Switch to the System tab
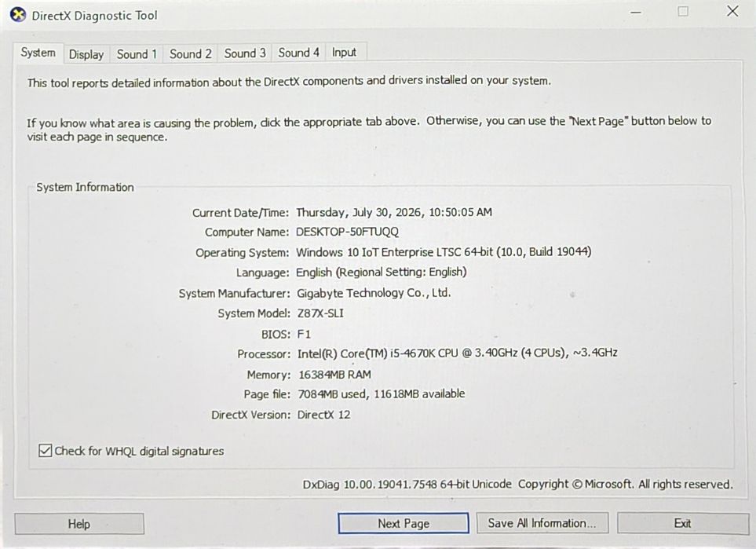 pyautogui.click(x=38, y=53)
